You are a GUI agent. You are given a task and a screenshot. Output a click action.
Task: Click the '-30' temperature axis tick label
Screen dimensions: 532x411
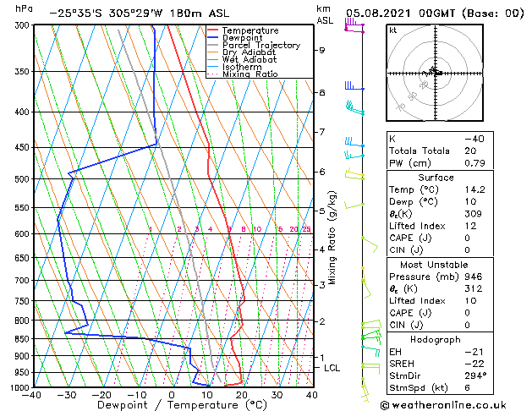[66, 395]
